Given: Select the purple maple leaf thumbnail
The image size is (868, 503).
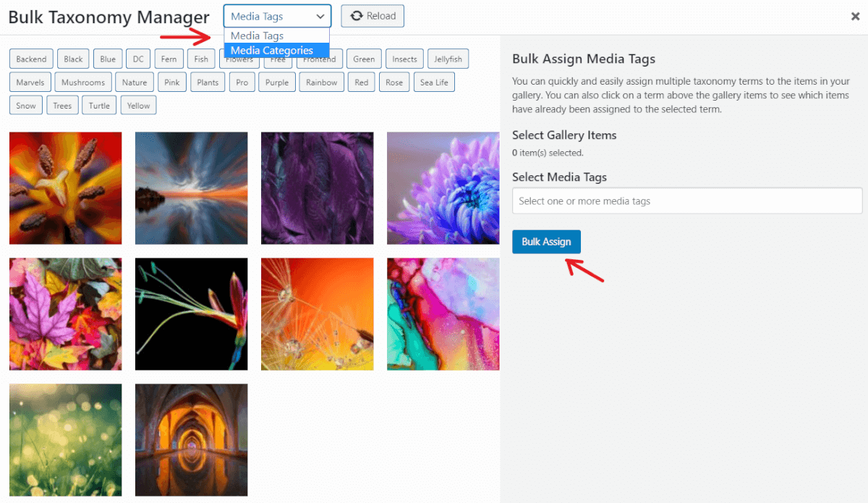Looking at the screenshot, I should [66, 314].
